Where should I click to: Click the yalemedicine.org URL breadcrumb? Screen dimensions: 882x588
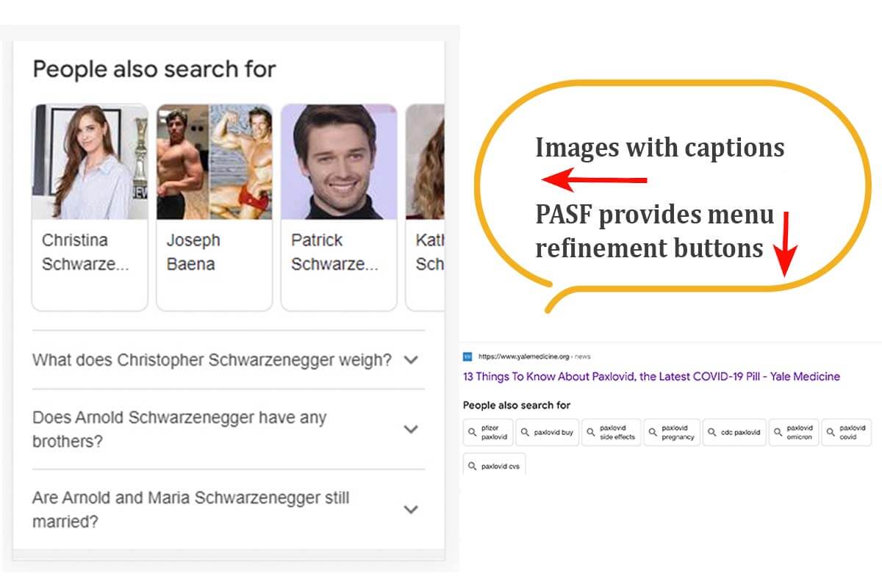click(x=523, y=356)
